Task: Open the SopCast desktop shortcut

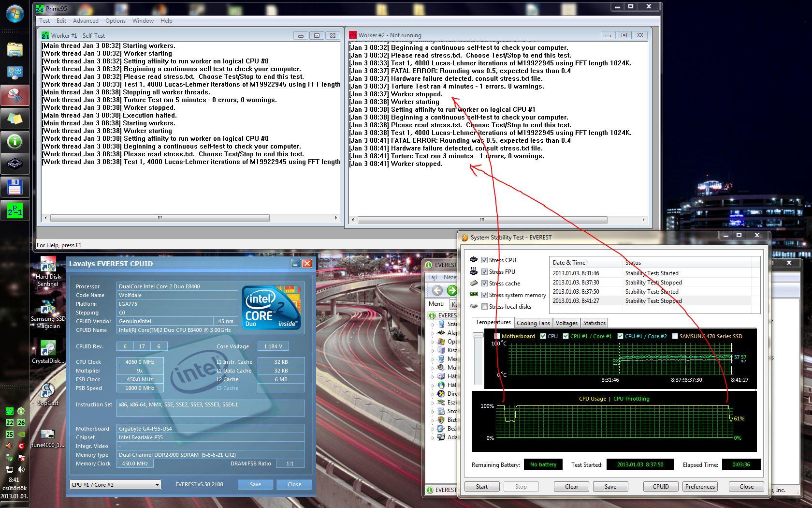Action: coord(48,393)
